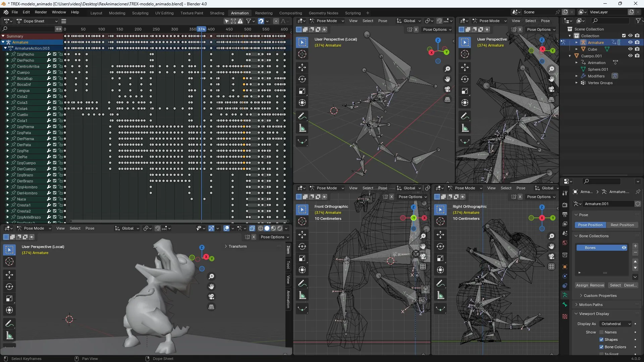
Task: Click the Remove button in Bone Collections
Action: coord(597,285)
